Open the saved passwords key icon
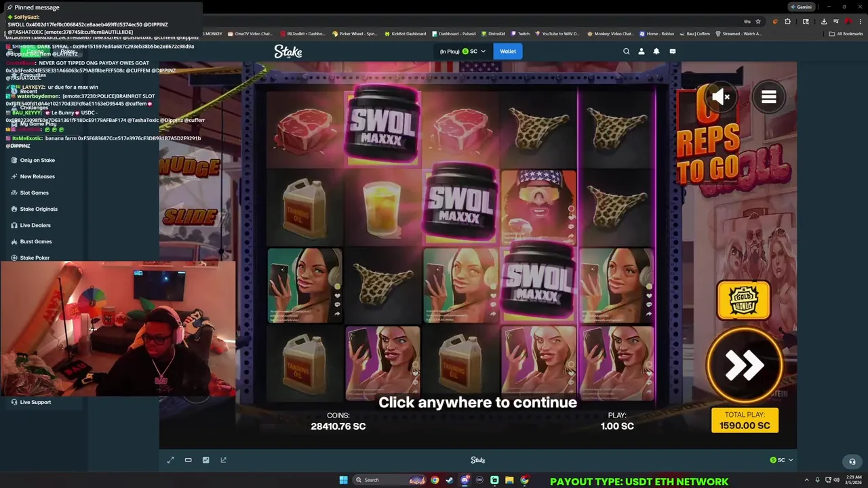This screenshot has height=488, width=868. 747,21
